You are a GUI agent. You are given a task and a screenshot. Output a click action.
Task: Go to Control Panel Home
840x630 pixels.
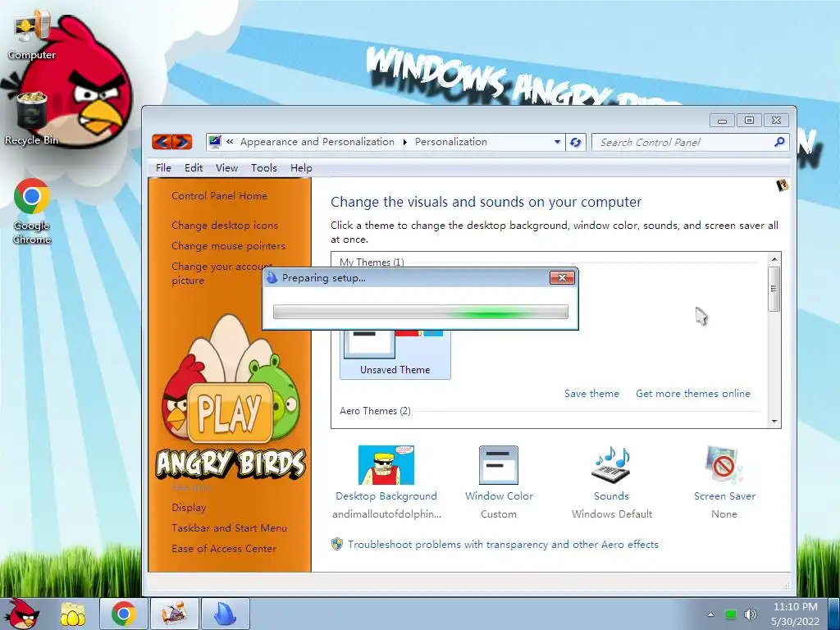[x=219, y=195]
